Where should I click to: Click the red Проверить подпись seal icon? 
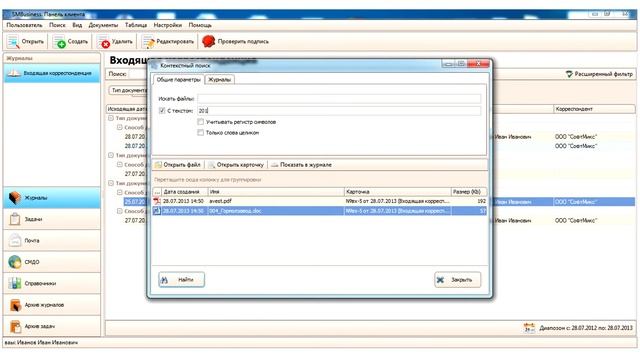click(x=209, y=41)
